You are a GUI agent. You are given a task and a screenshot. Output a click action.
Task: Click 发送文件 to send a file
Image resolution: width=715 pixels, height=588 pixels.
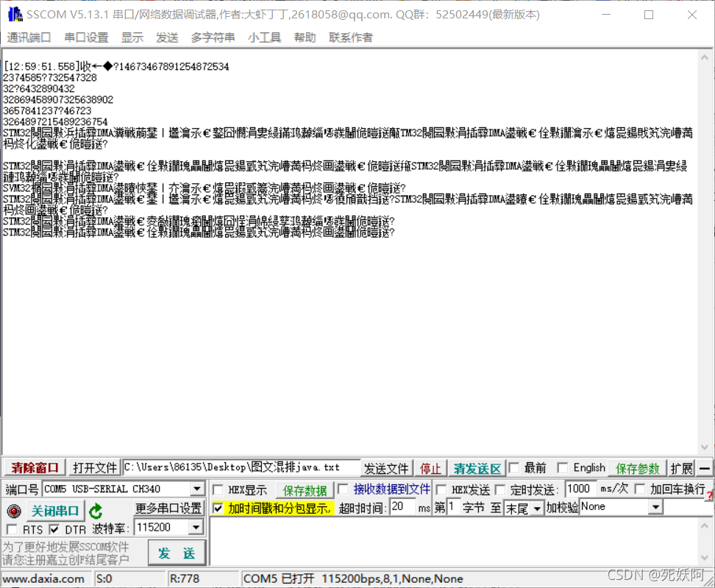(386, 468)
